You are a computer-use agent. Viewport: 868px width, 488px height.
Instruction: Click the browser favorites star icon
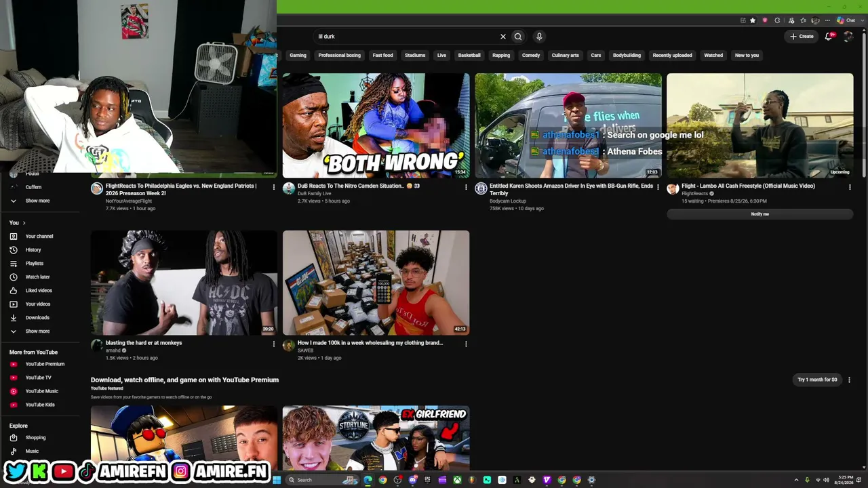(753, 20)
